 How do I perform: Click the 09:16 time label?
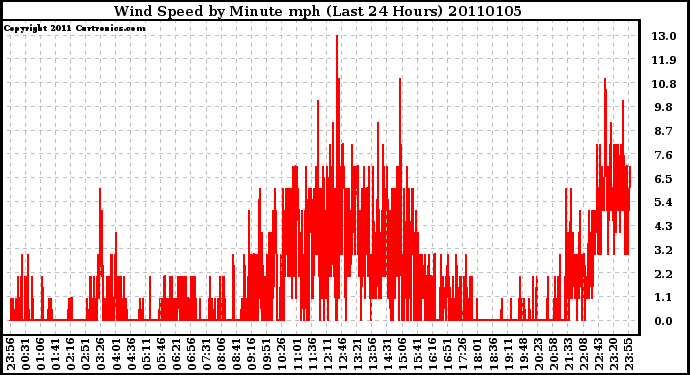tap(252, 355)
